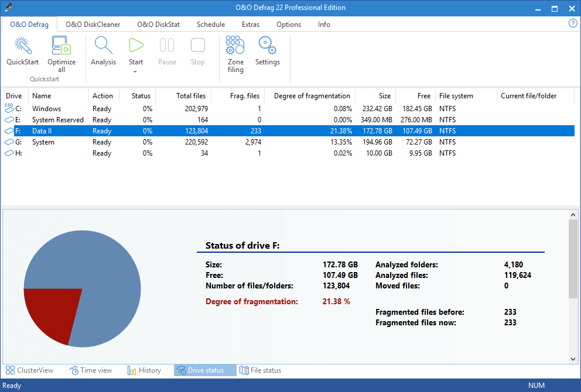Viewport: 581px width, 392px height.
Task: Sort by Size column header
Action: coord(376,96)
